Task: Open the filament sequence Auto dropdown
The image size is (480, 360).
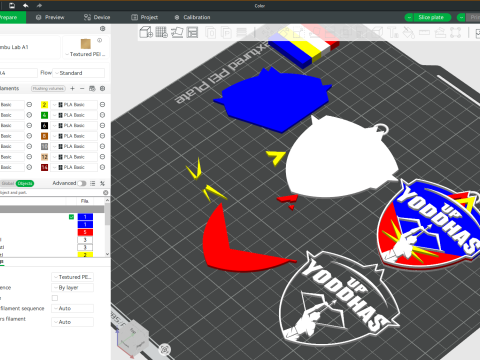Action: click(x=72, y=308)
